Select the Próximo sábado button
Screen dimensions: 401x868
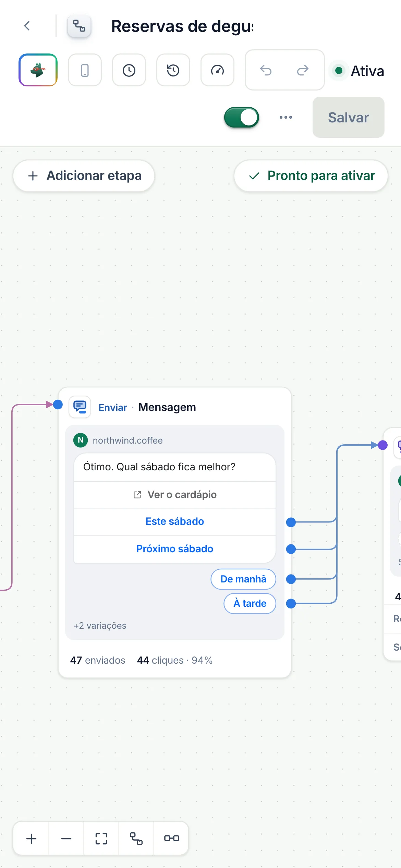(175, 549)
